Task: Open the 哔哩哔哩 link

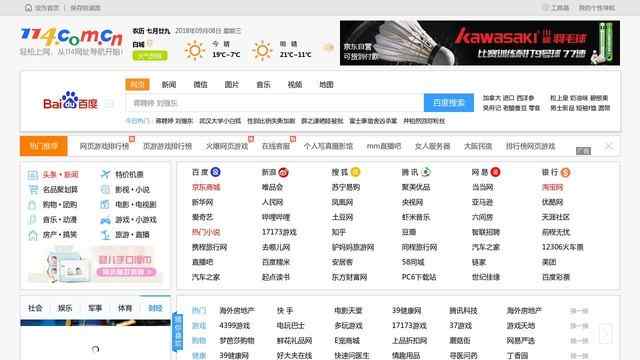Action: (x=276, y=217)
